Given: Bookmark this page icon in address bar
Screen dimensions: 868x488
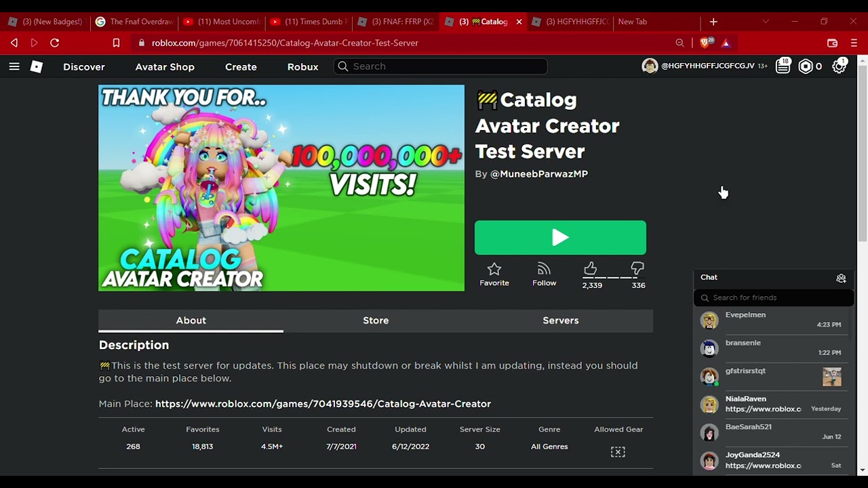Looking at the screenshot, I should (116, 43).
